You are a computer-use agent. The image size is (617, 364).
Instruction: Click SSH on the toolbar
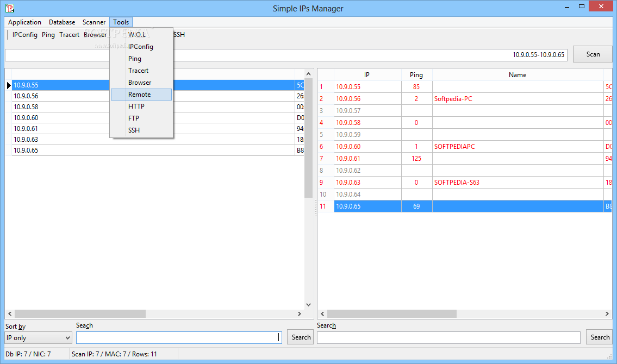179,35
